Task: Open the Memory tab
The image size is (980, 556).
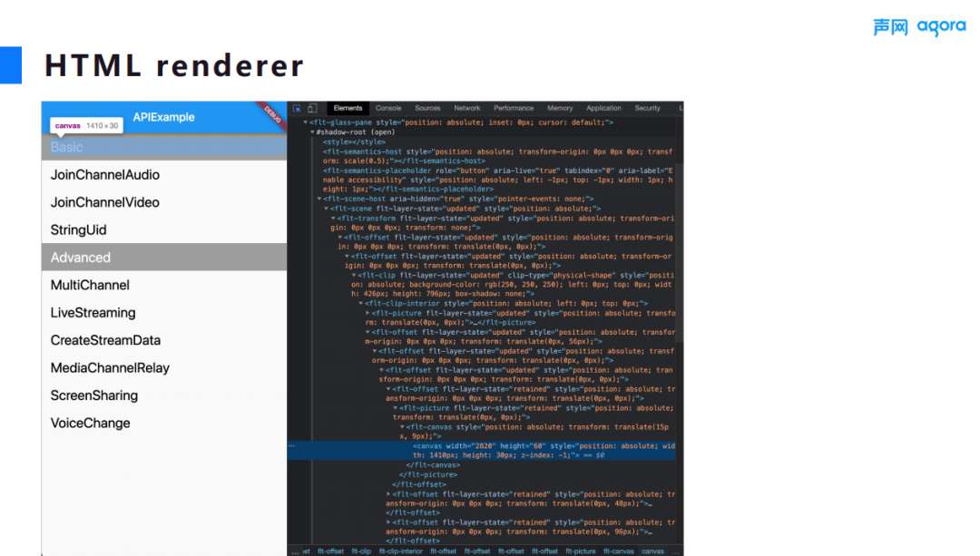Action: (x=560, y=108)
